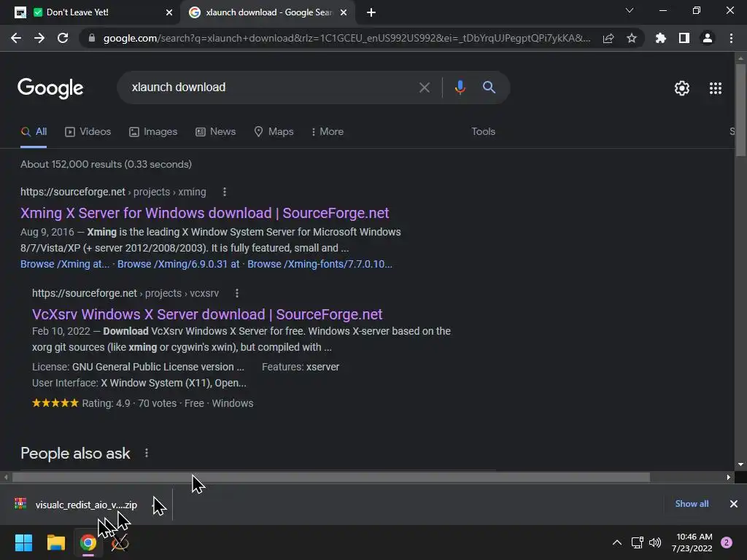The image size is (747, 560).
Task: Toggle the Chrome side panel
Action: 684,38
